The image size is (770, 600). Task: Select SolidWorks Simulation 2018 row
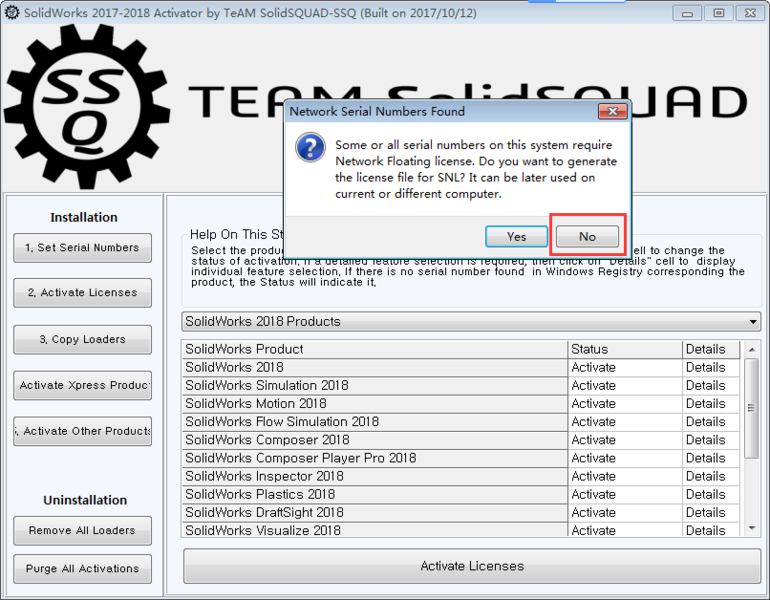[375, 385]
